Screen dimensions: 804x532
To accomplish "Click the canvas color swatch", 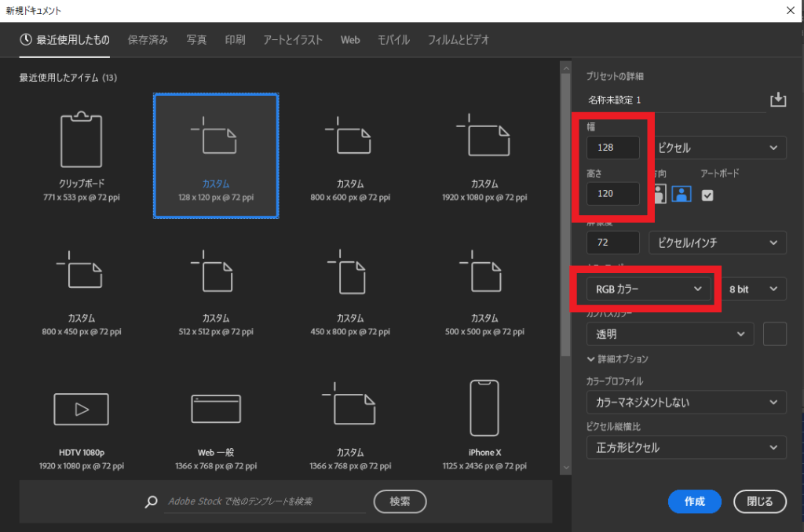I will [775, 333].
